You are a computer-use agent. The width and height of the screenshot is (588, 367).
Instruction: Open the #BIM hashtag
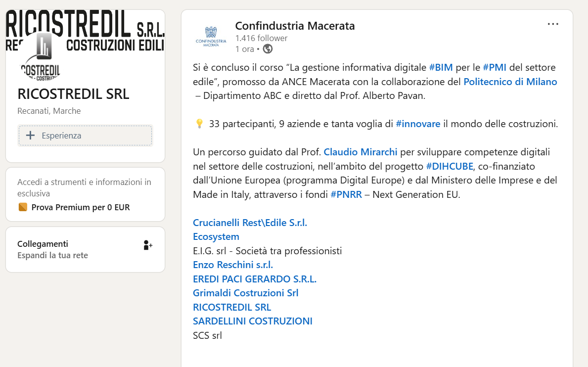[441, 67]
